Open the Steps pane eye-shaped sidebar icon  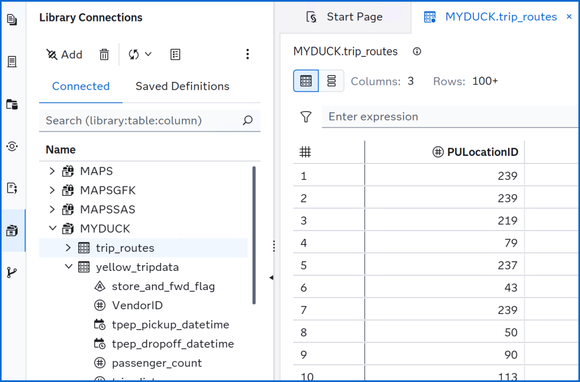click(x=12, y=146)
